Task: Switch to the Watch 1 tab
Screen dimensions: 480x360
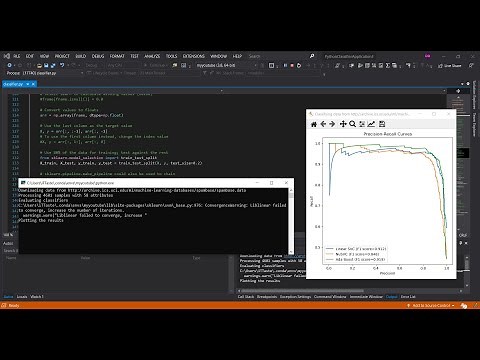Action: point(37,296)
